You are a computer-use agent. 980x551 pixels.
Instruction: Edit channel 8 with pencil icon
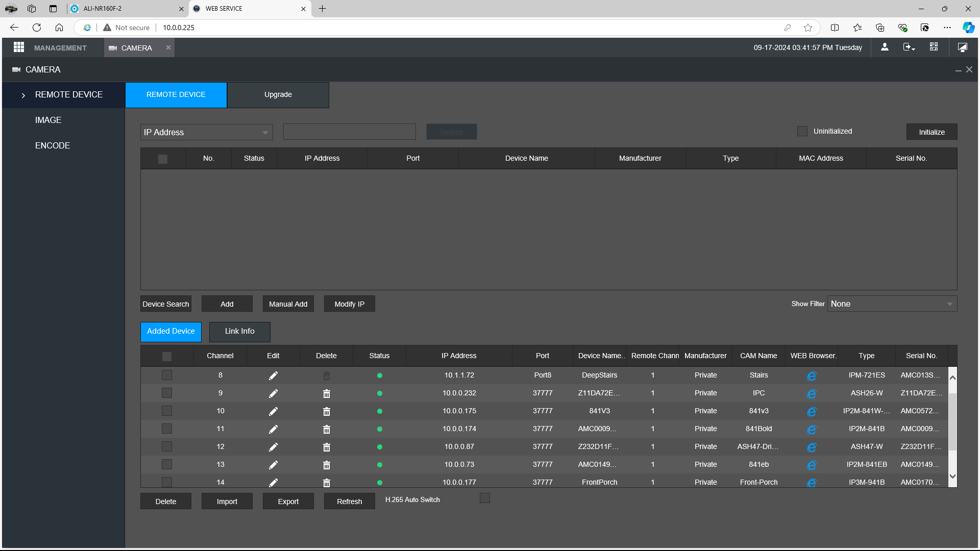273,375
